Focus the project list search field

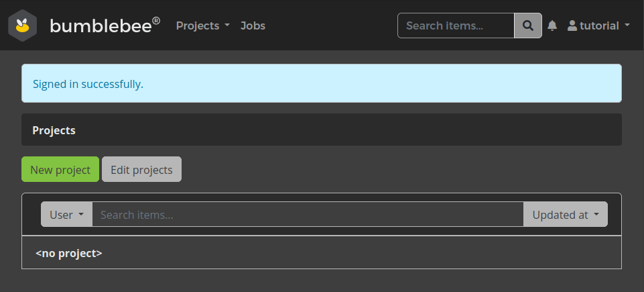[308, 215]
